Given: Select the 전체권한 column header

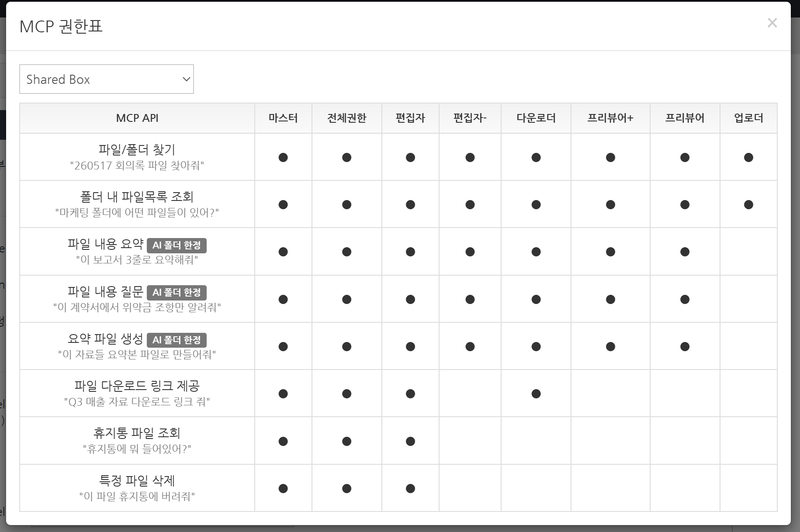Looking at the screenshot, I should click(347, 118).
